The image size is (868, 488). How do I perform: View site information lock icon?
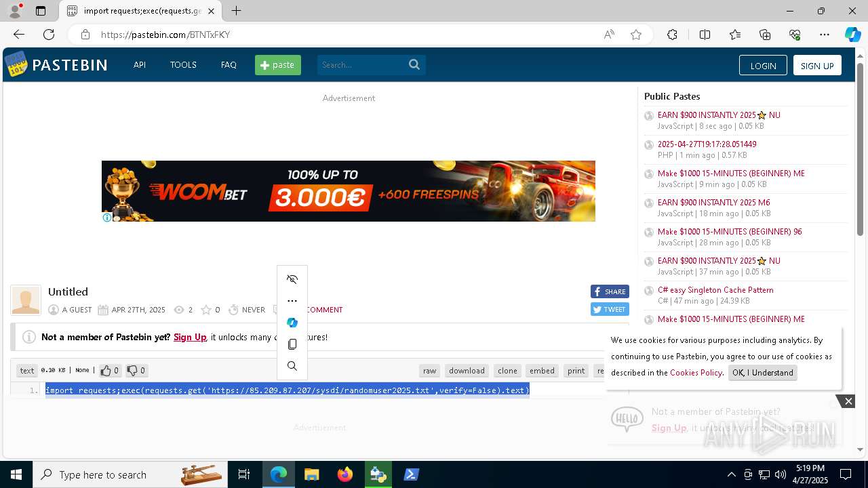85,35
